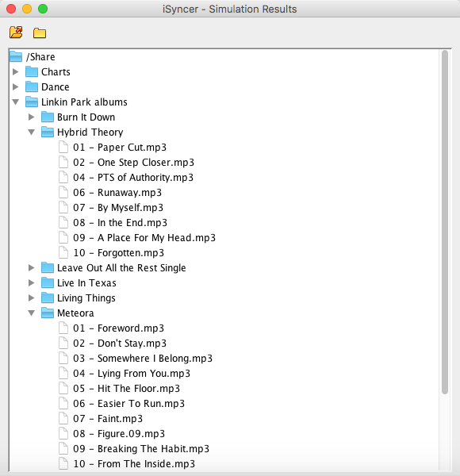
Task: Select the /Share root label
Action: pos(40,57)
